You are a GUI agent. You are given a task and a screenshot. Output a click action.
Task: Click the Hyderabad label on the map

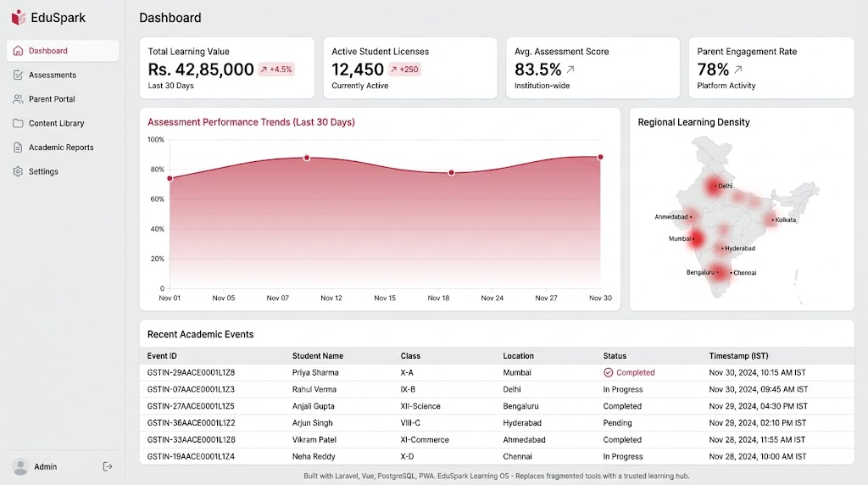740,248
